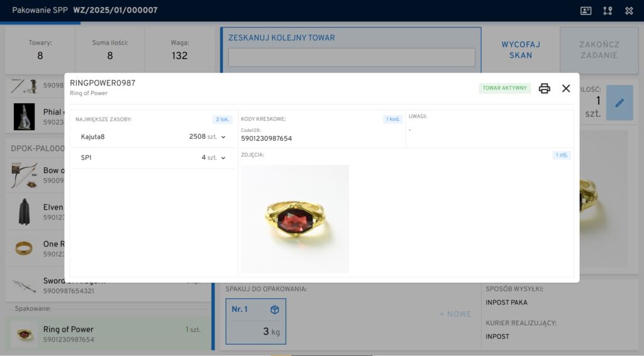Viewport: 644px width, 356px height.
Task: Expand the SP1 location chevron
Action: click(x=223, y=158)
